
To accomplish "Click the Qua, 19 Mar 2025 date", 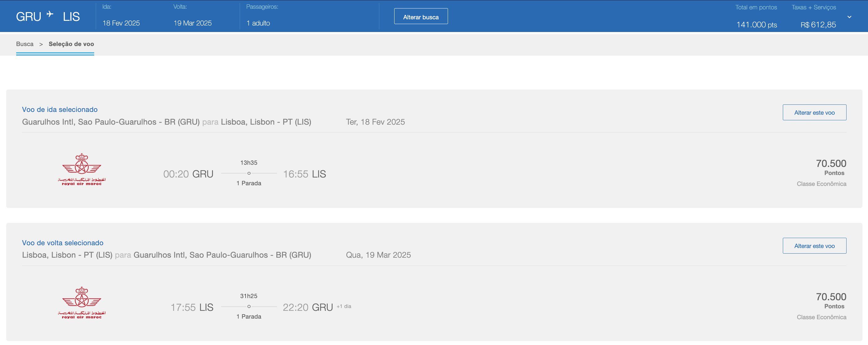I will 378,255.
